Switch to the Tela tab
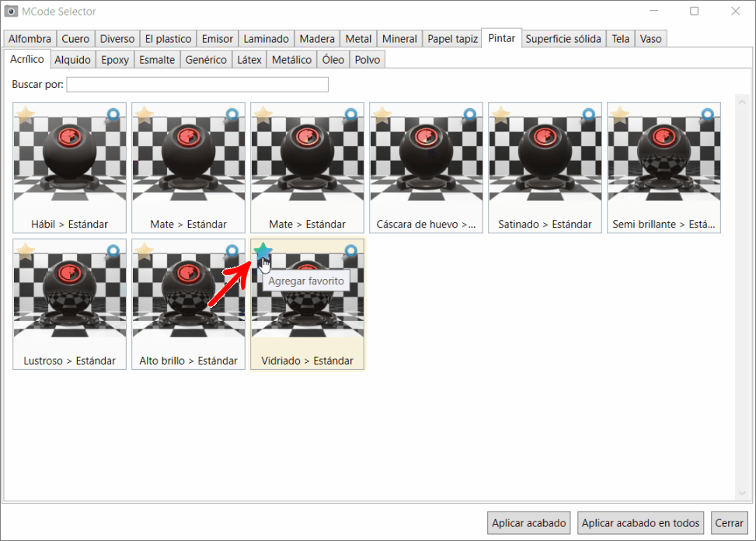The image size is (756, 541). pyautogui.click(x=621, y=39)
